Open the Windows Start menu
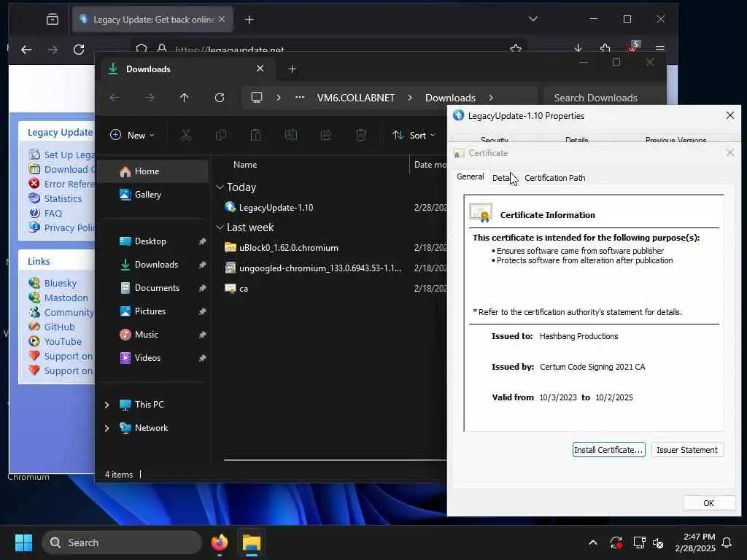The image size is (747, 560). point(23,542)
